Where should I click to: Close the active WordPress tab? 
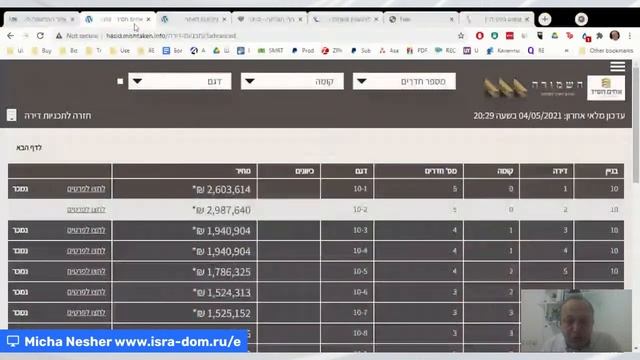pos(149,19)
